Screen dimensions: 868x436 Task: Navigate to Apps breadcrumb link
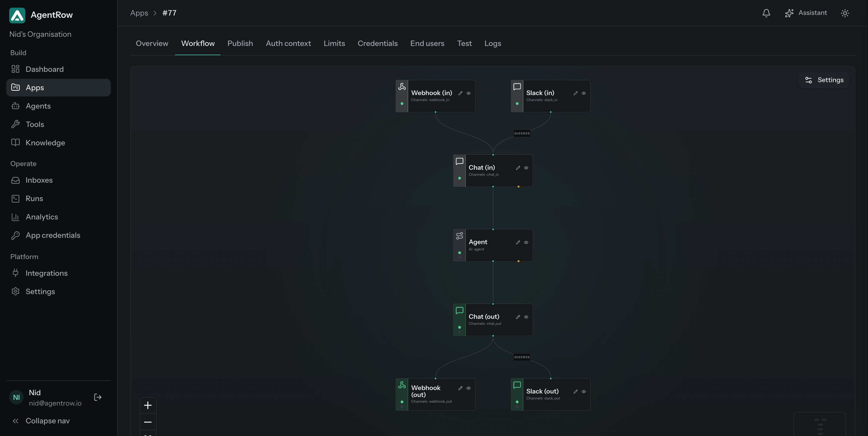pos(139,13)
